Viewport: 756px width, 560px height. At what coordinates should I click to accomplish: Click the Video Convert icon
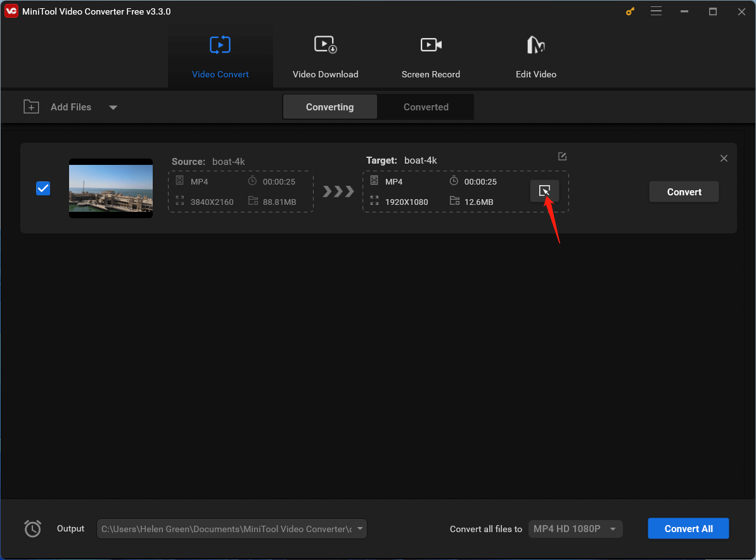221,45
